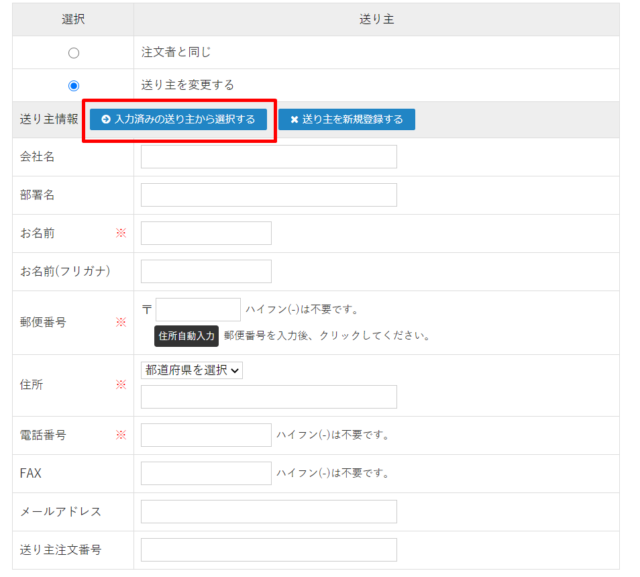Click the X icon on 送り主を新規登録する button
This screenshot has height=577, width=640.
294,120
